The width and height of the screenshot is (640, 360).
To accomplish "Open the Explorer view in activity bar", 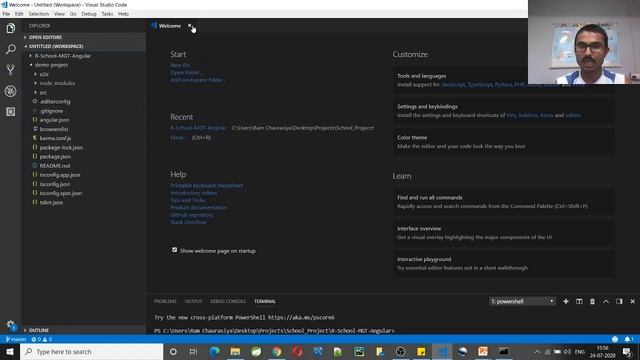I will coord(11,28).
